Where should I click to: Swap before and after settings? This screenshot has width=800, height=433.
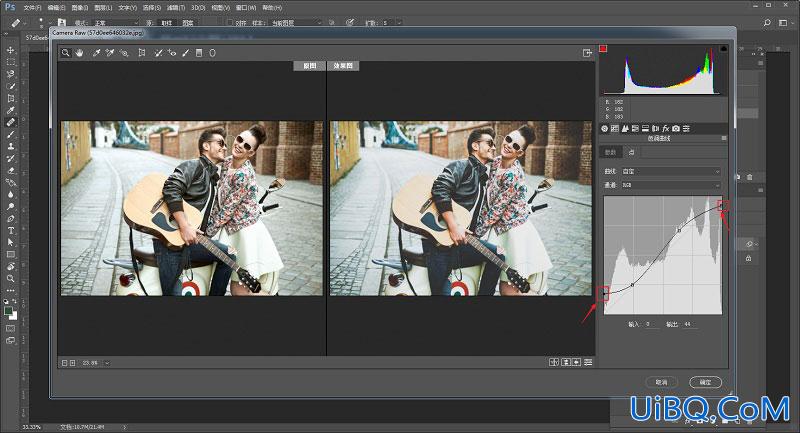(565, 362)
